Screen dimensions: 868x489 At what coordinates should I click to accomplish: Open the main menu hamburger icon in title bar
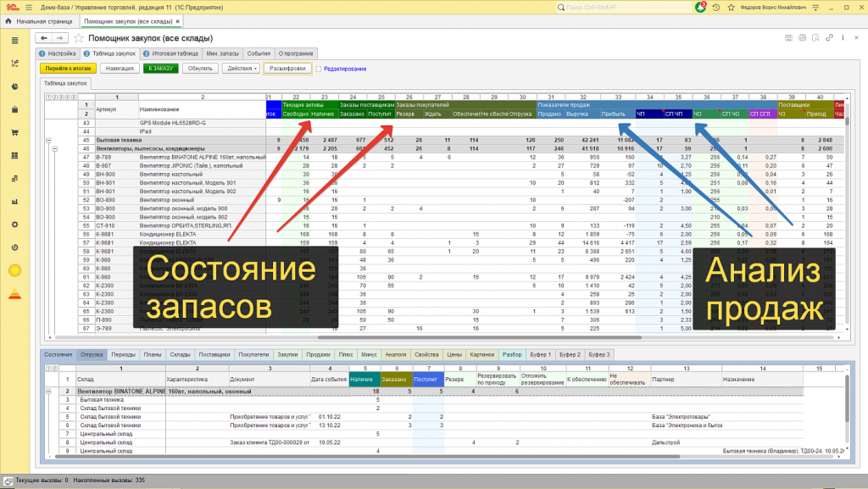click(29, 7)
